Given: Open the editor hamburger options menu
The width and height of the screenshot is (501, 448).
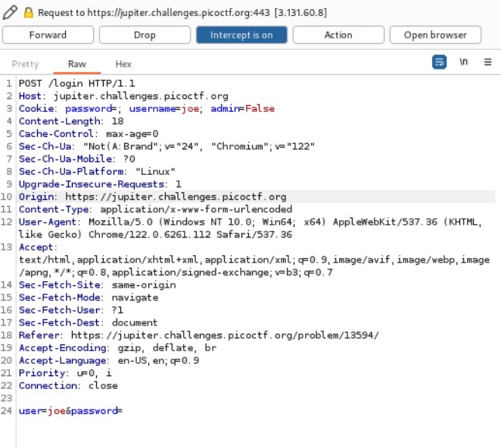Looking at the screenshot, I should (x=487, y=64).
